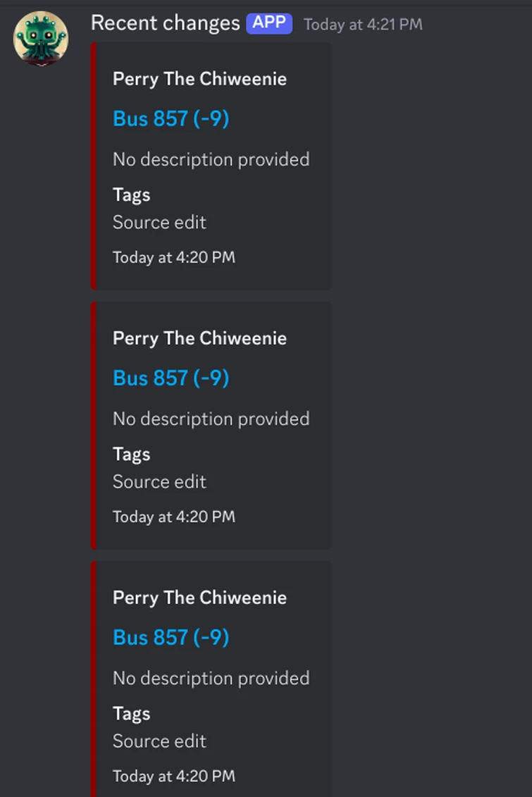
Task: Click Perry The Chiweenie in third embed
Action: [199, 598]
